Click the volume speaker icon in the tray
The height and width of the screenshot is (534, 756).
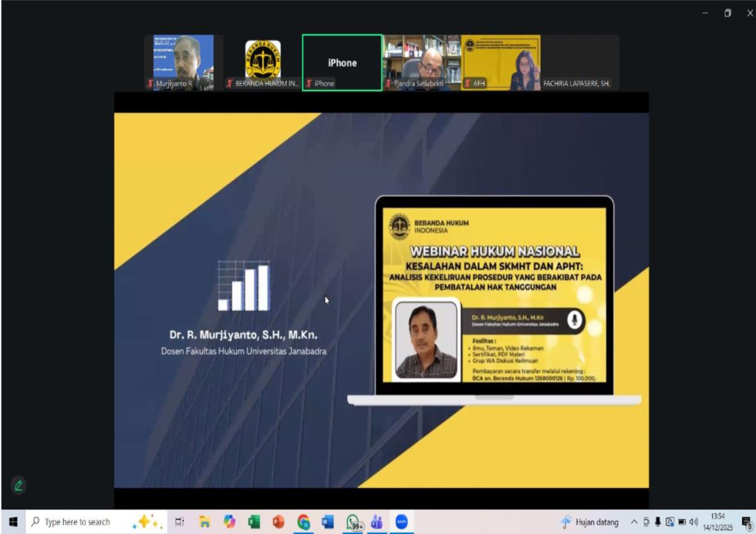tap(694, 522)
